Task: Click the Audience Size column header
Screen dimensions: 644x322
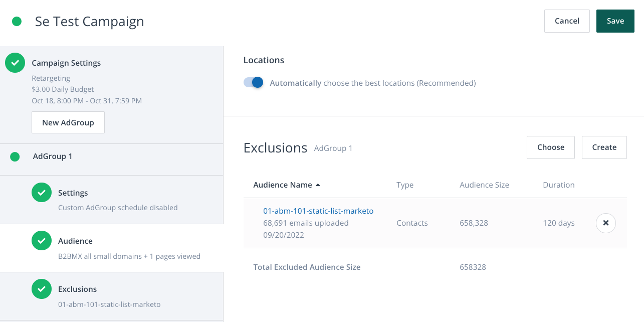Action: [x=484, y=185]
